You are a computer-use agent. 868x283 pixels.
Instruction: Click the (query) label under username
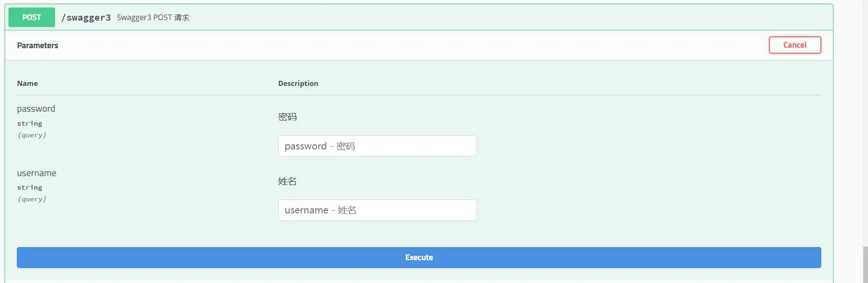tap(32, 199)
